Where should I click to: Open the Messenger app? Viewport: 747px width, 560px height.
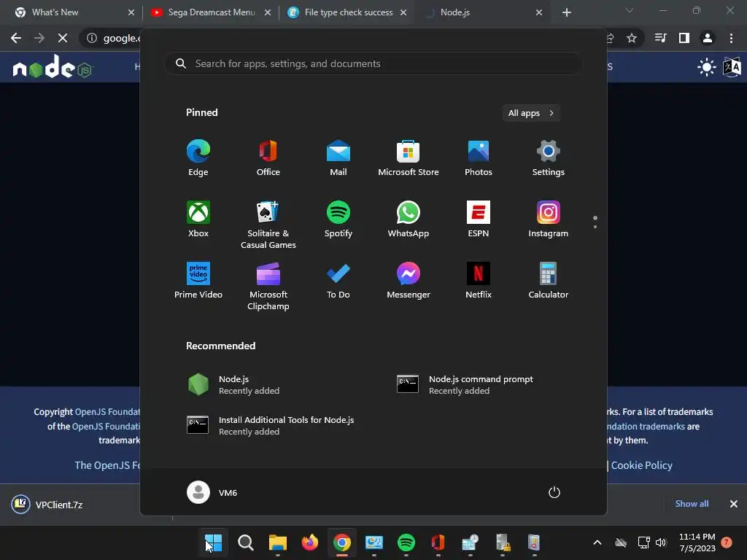(x=409, y=281)
